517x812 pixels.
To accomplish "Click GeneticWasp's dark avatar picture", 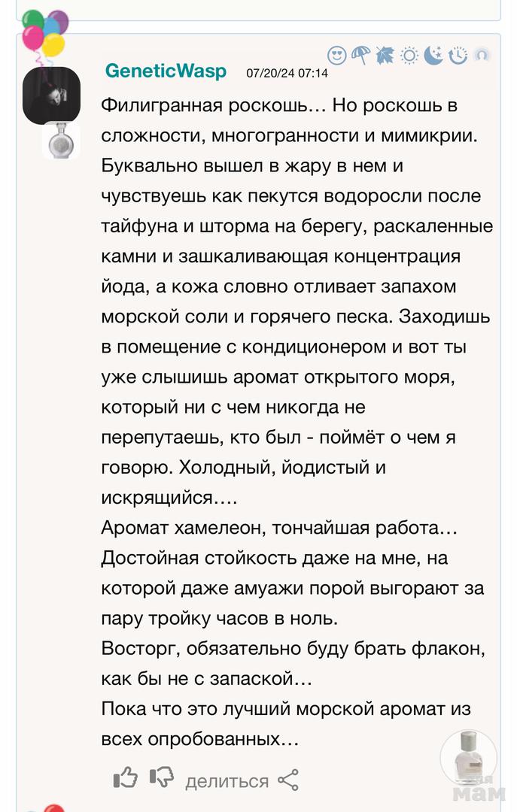I will [x=51, y=95].
